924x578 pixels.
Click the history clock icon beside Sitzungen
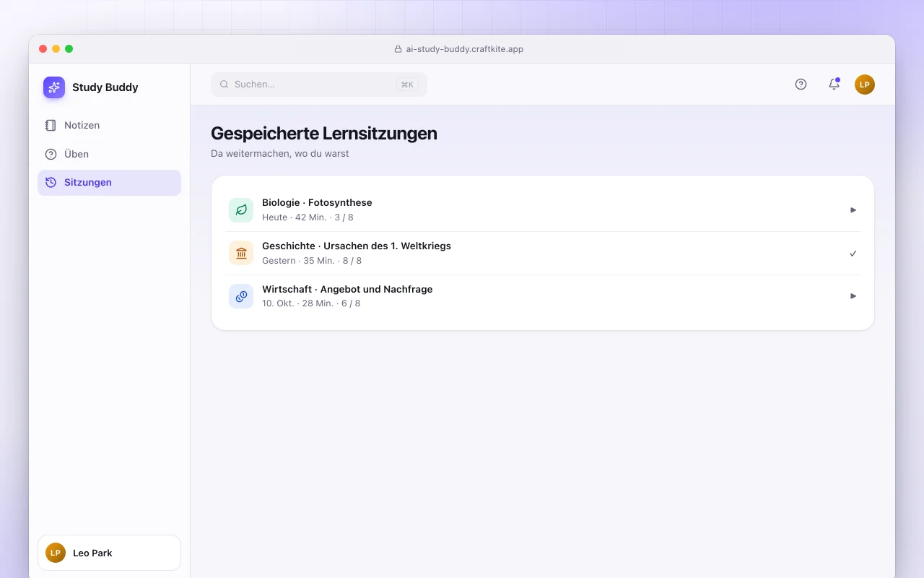coord(51,183)
